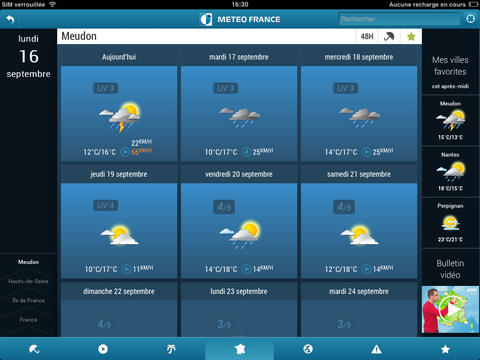
Task: Open the Bulletin vidéo section
Action: [450, 269]
